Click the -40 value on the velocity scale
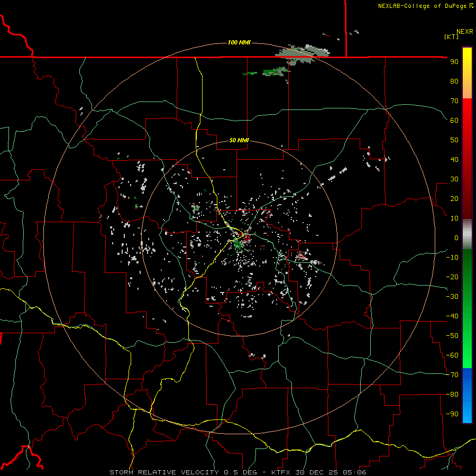476x476 pixels. point(452,316)
